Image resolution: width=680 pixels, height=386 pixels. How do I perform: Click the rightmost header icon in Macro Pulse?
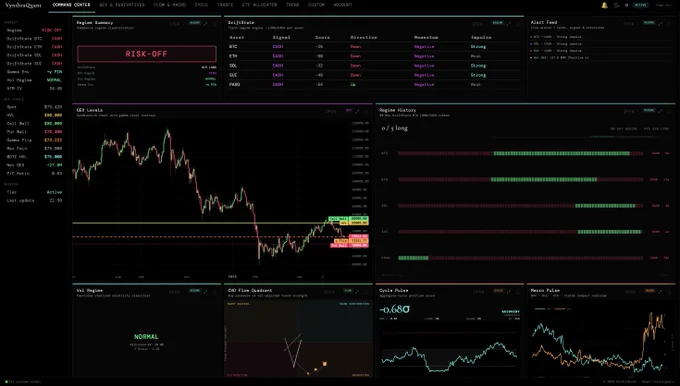point(669,292)
